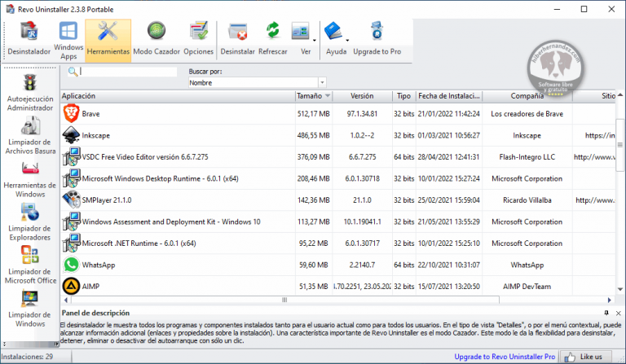
Task: Open Autoejecución Administrador traffic light tool
Action: point(30,93)
